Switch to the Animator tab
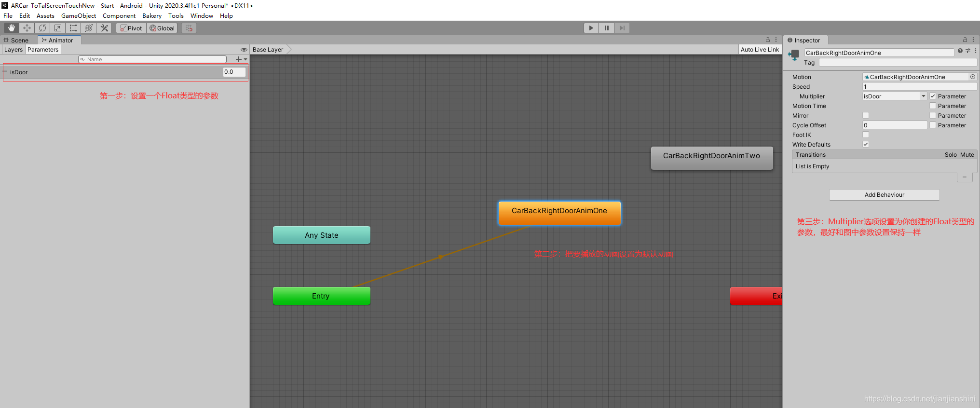This screenshot has height=408, width=980. [59, 40]
